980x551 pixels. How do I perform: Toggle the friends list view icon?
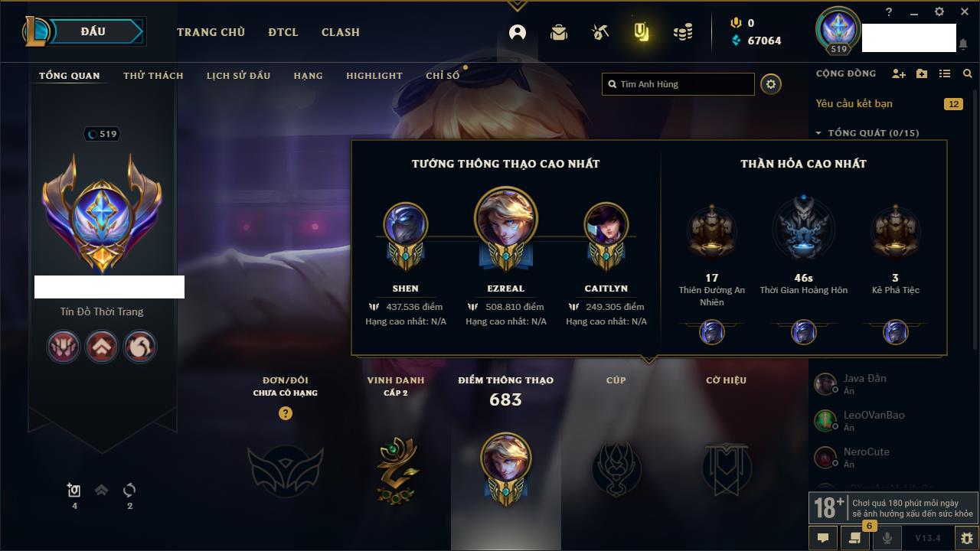(x=945, y=73)
